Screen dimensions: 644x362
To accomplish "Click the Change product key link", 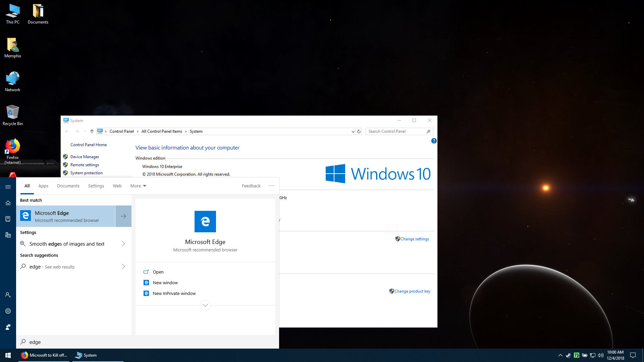I will pyautogui.click(x=412, y=291).
